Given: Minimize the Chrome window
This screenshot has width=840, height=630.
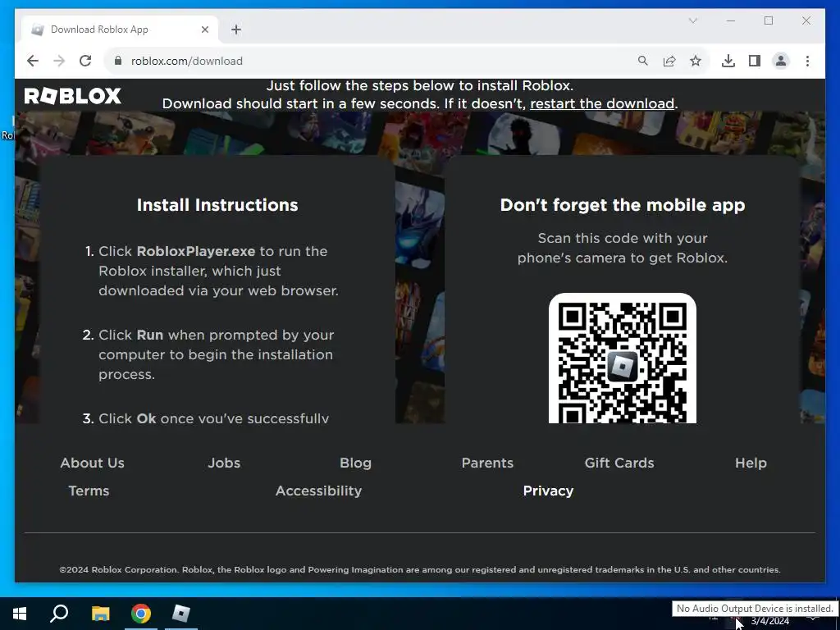Looking at the screenshot, I should pyautogui.click(x=731, y=21).
